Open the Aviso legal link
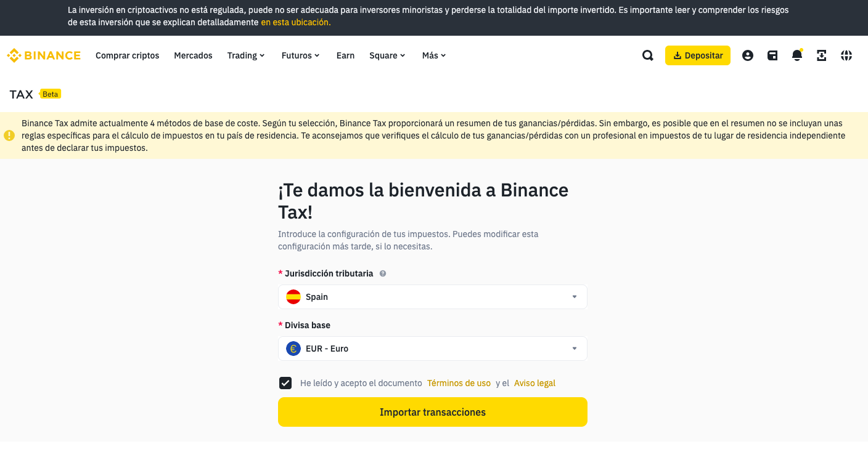Screen dimensions: 868x452 tap(534, 383)
